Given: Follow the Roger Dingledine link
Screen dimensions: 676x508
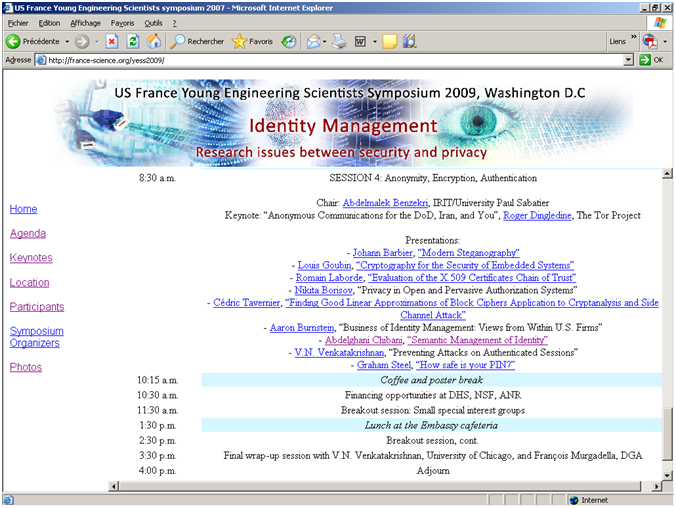Looking at the screenshot, I should coord(537,215).
